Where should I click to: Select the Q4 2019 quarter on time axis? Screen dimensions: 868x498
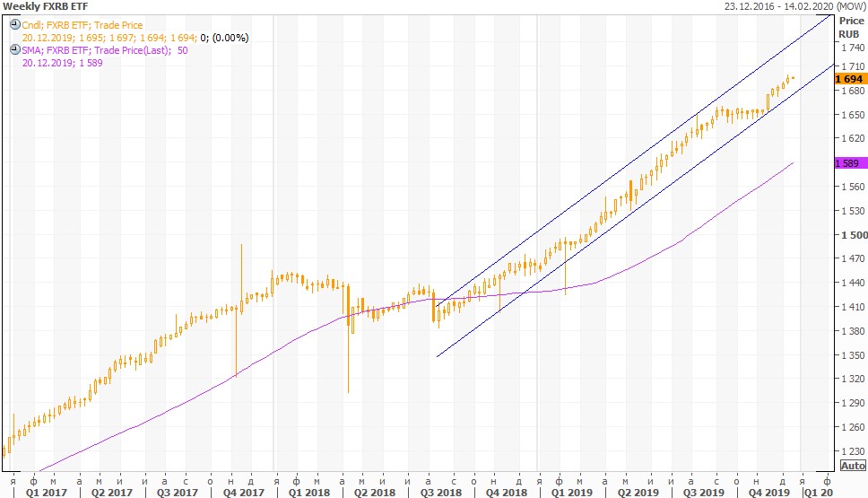pyautogui.click(x=767, y=492)
